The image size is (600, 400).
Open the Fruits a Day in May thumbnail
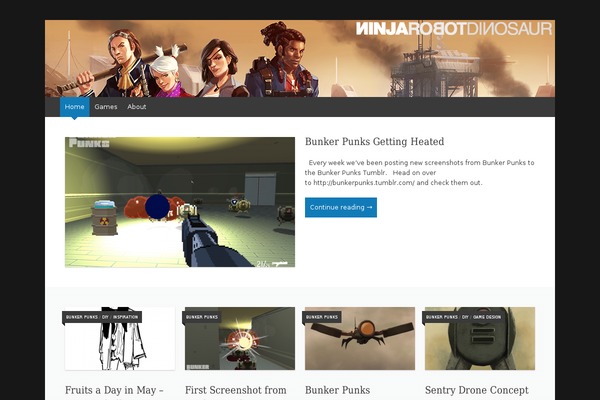coord(120,338)
